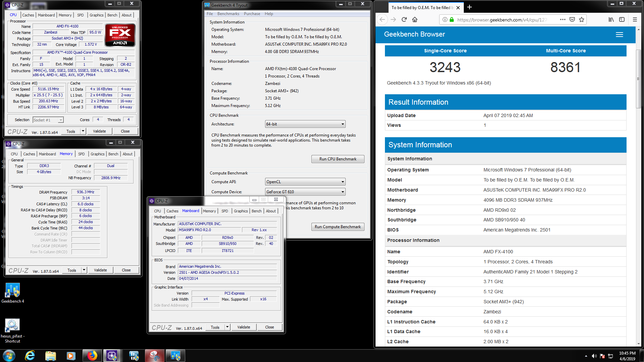This screenshot has width=644, height=362.
Task: Toggle Firefox sidebar icon
Action: (622, 19)
